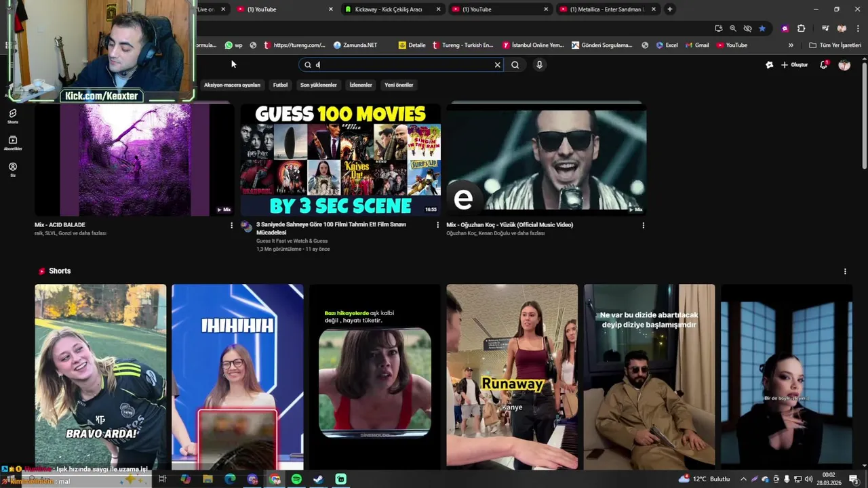The image size is (868, 488).
Task: Click the Mix - ACID BALADE title
Action: (60, 225)
